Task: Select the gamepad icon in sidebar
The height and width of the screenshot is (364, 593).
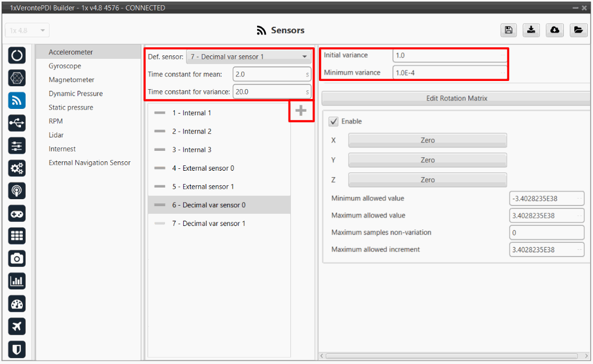Action: click(x=17, y=214)
